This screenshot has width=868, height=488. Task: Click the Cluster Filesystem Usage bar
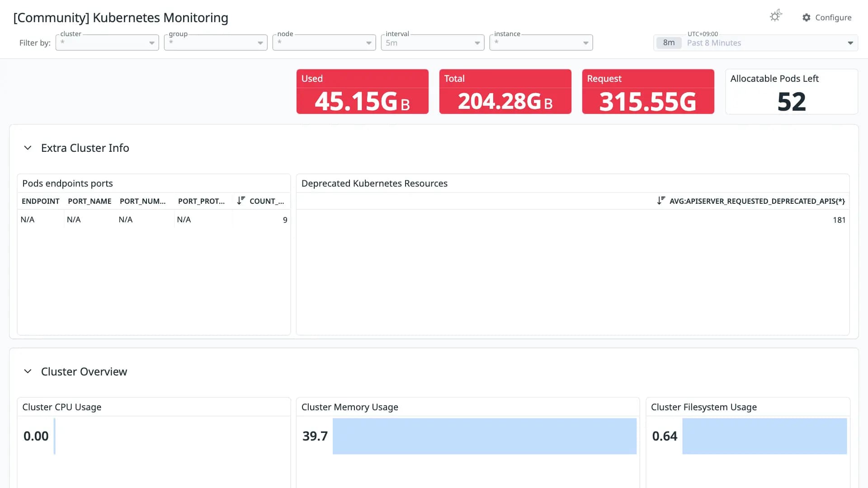(764, 436)
